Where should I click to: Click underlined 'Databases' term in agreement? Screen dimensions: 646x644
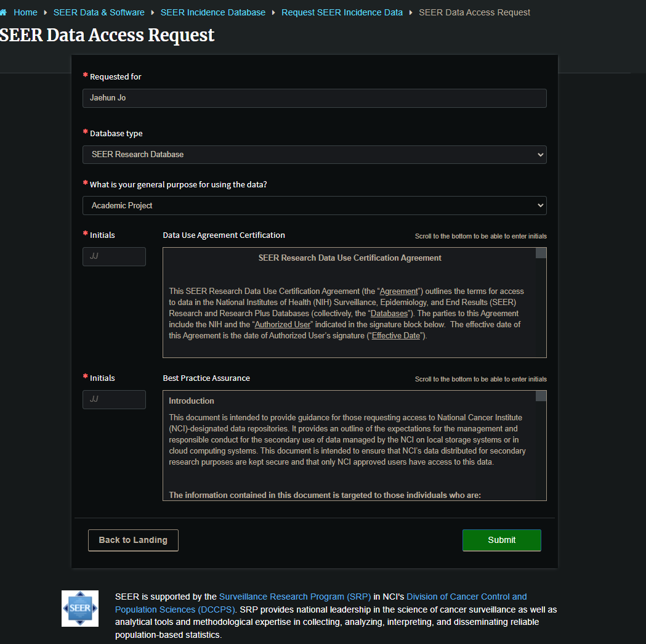[389, 313]
